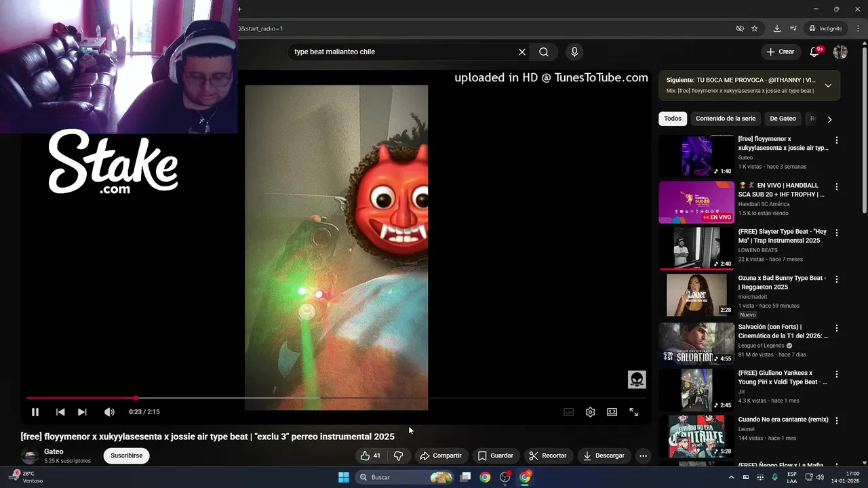Select the Todos filter chip
This screenshot has width=868, height=488.
coord(673,119)
